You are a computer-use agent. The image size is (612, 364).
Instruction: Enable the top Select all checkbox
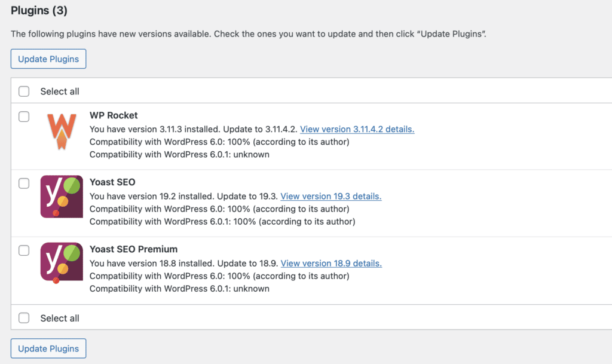(24, 91)
